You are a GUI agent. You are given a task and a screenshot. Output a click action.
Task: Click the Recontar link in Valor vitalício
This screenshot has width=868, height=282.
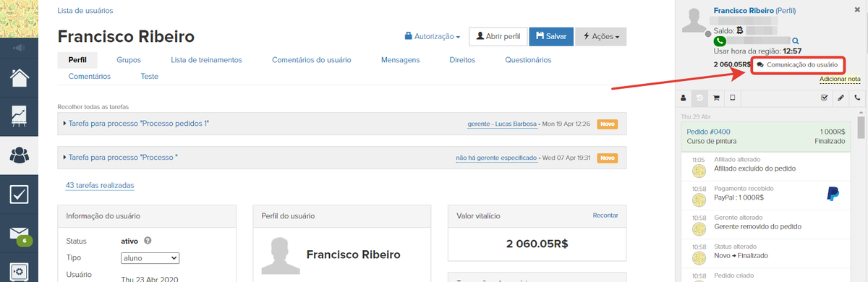click(x=605, y=215)
